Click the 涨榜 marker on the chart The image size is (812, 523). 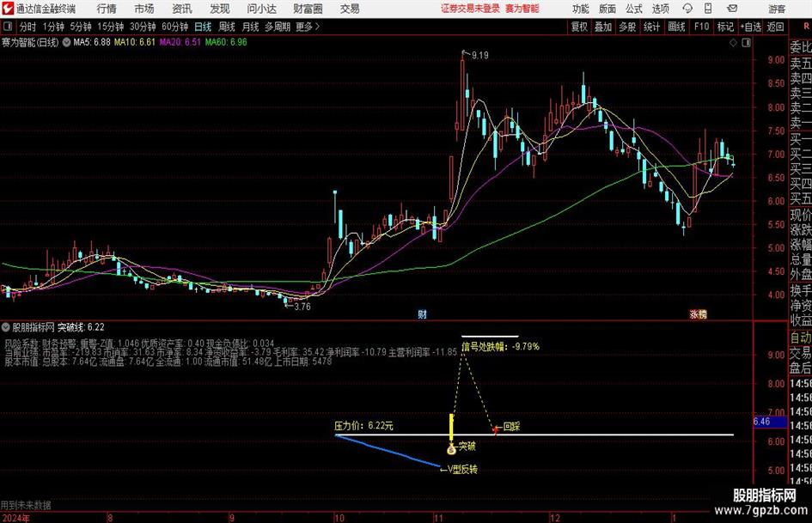click(x=698, y=313)
